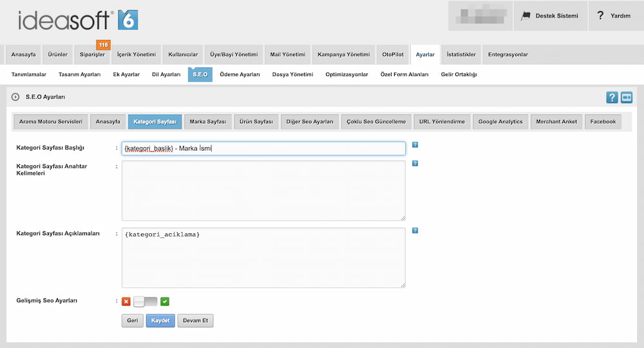
Task: Click the orange 116 orders notification badge
Action: tap(102, 44)
